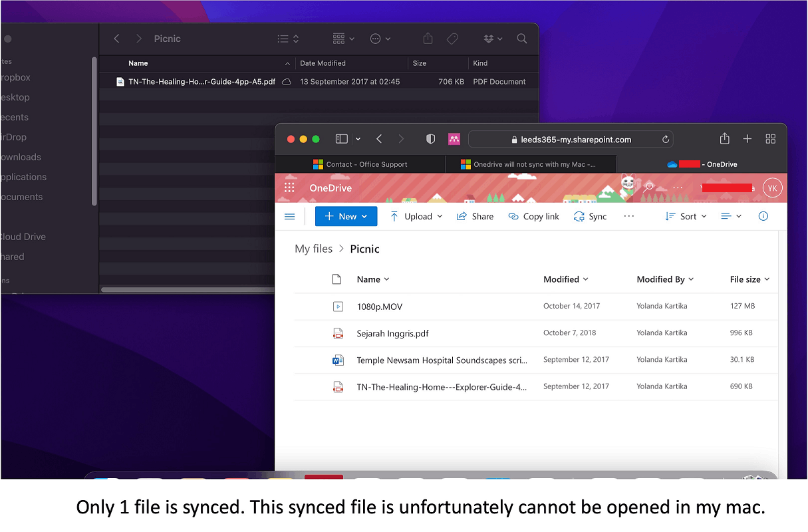808x532 pixels.
Task: Sort Finder list by Size column
Action: pyautogui.click(x=420, y=63)
